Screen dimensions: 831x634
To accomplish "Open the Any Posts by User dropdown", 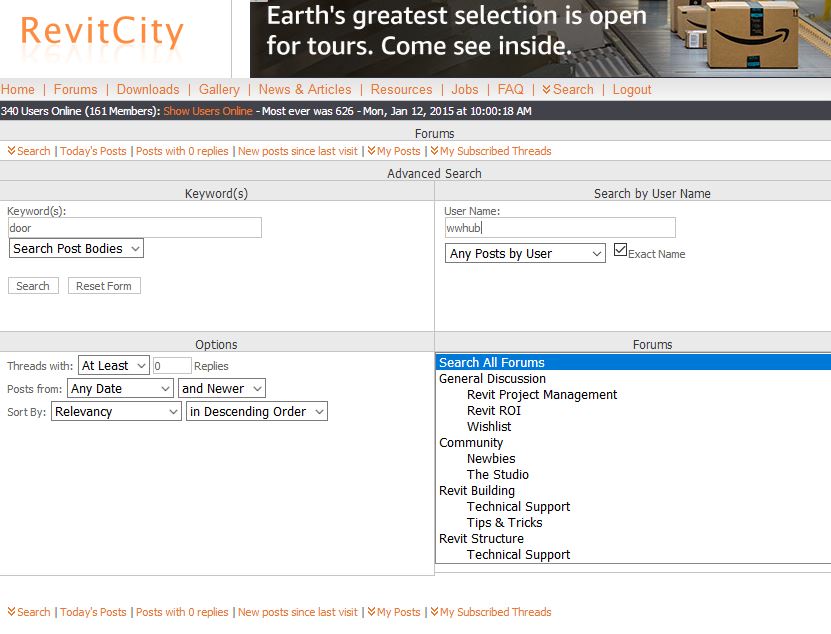I will pos(525,253).
